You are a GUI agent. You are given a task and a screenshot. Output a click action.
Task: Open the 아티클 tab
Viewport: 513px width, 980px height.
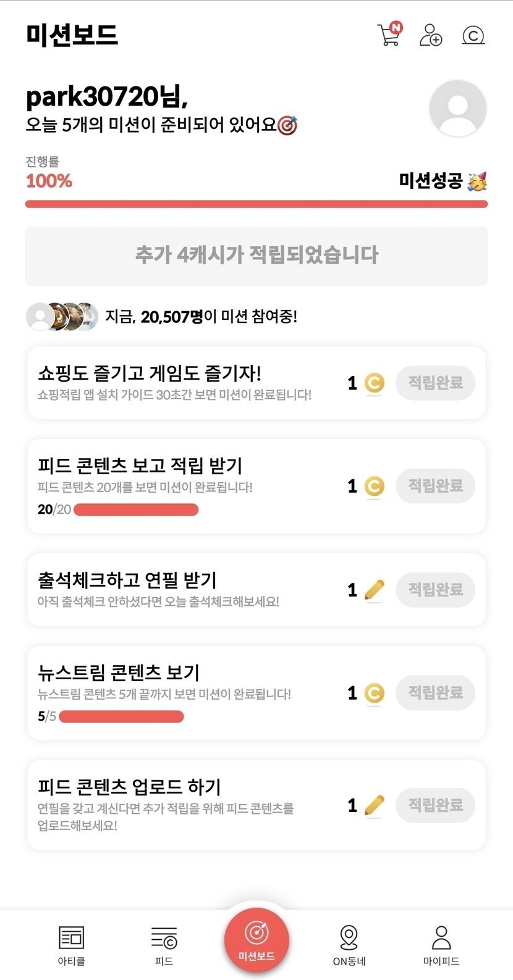point(71,944)
